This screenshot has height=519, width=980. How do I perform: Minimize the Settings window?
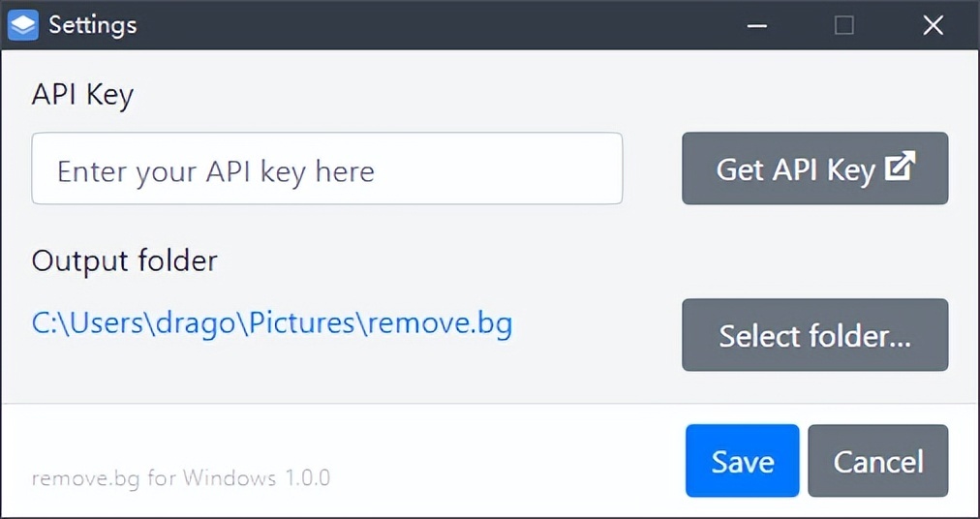coord(757,25)
